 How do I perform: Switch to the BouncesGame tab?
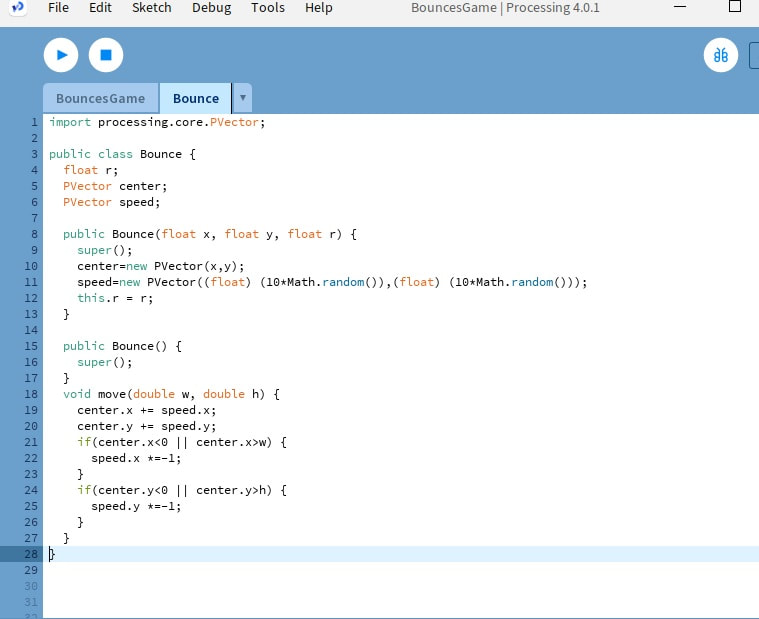[x=101, y=98]
